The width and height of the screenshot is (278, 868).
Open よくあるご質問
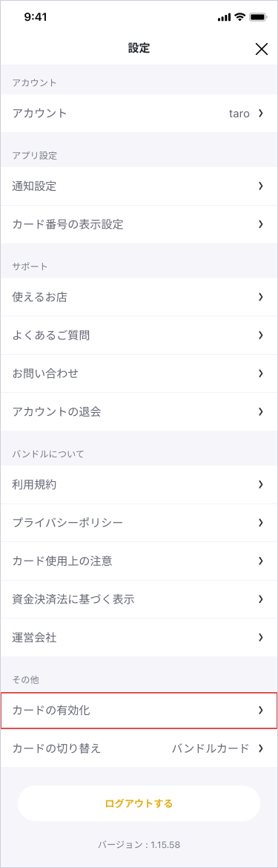point(139,336)
